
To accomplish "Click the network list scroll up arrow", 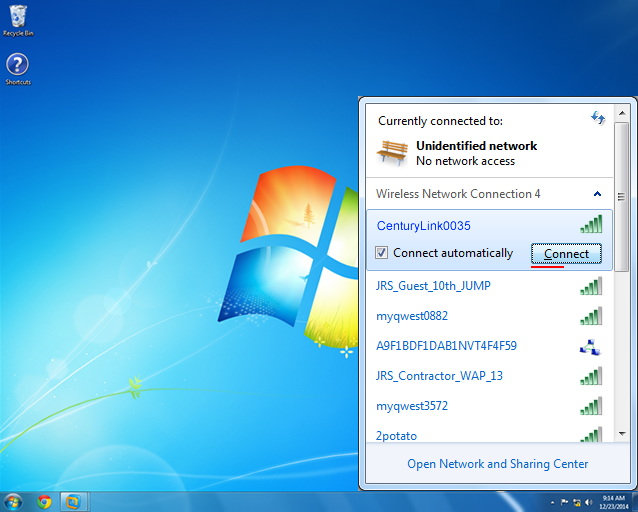I will tap(622, 113).
